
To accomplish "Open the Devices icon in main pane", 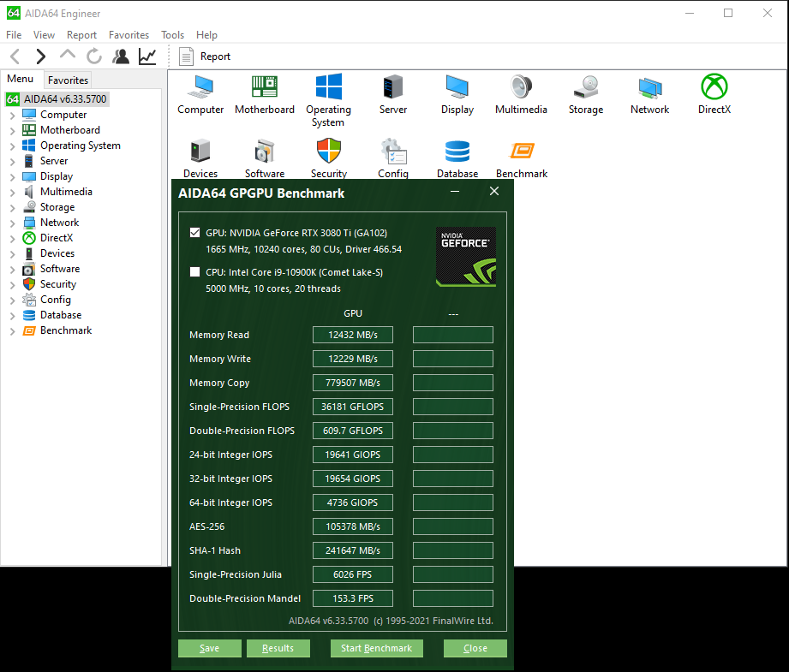I will pos(200,151).
